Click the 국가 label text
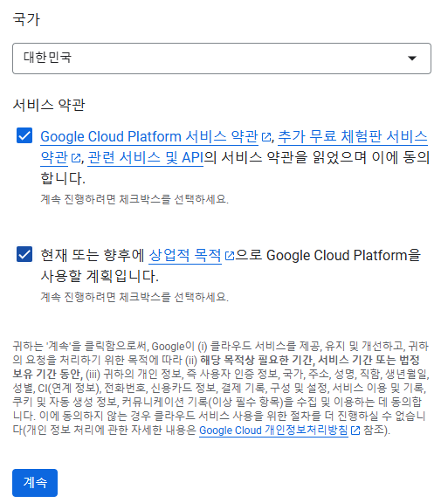448x503 pixels. (26, 19)
